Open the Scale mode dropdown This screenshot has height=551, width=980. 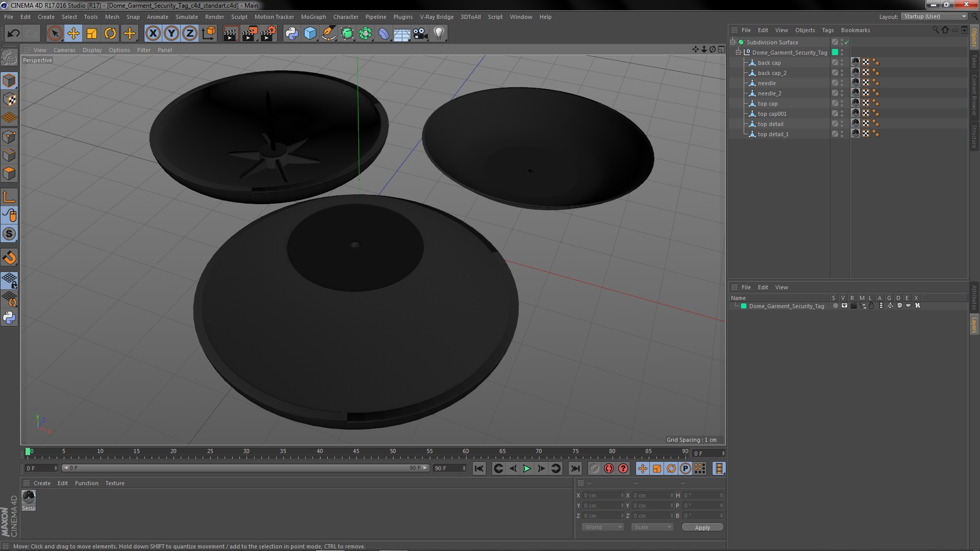652,528
